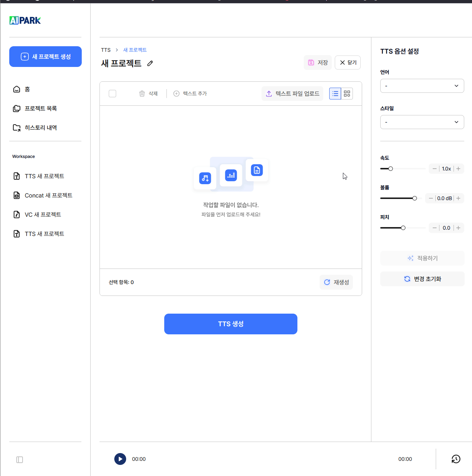Close the project with 닫기 button
Image resolution: width=472 pixels, height=476 pixels.
pos(348,63)
